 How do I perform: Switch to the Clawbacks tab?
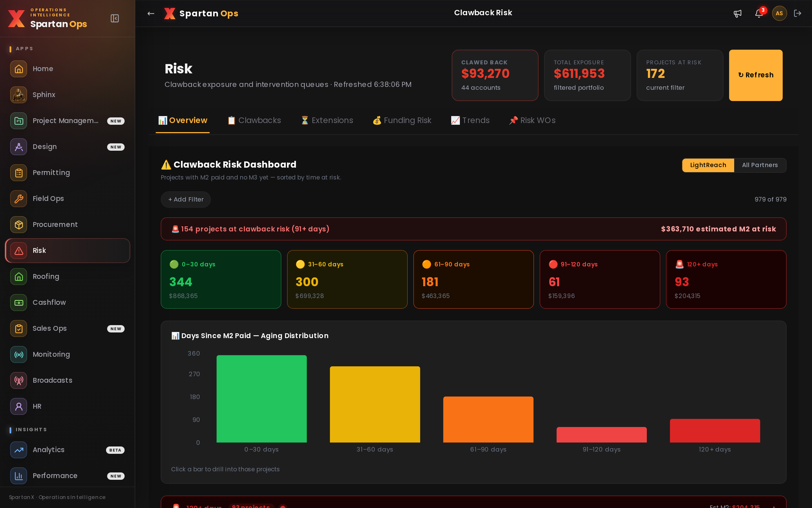[x=254, y=120]
